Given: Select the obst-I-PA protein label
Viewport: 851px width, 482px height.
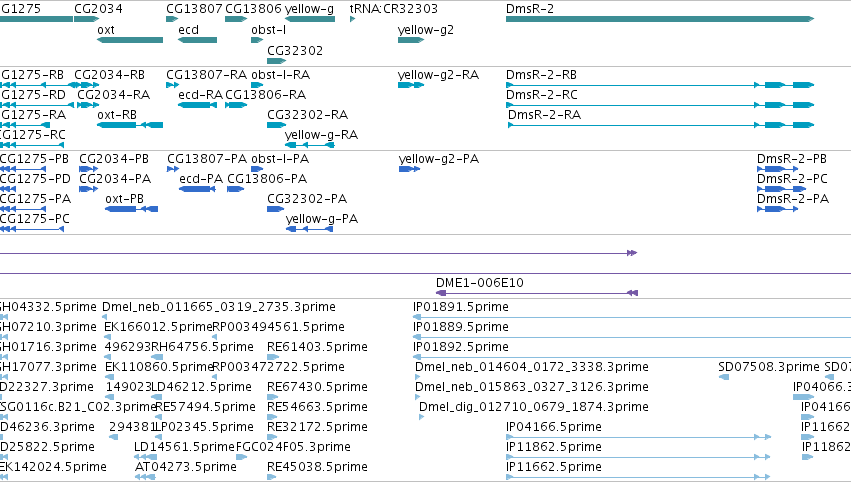Looking at the screenshot, I should 280,159.
